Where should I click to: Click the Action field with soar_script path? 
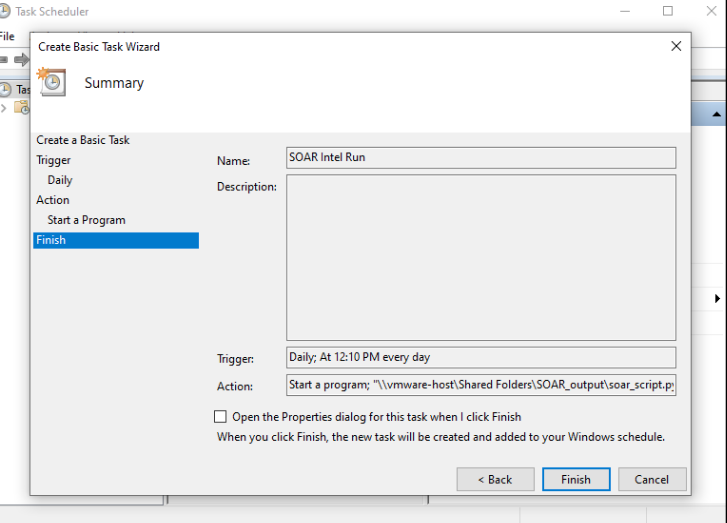click(x=481, y=385)
